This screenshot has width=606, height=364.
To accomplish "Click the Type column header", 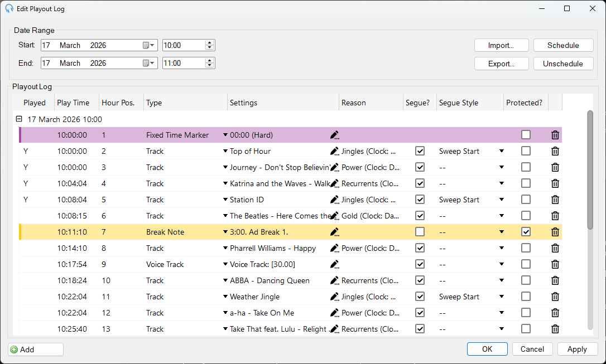I will tap(185, 103).
